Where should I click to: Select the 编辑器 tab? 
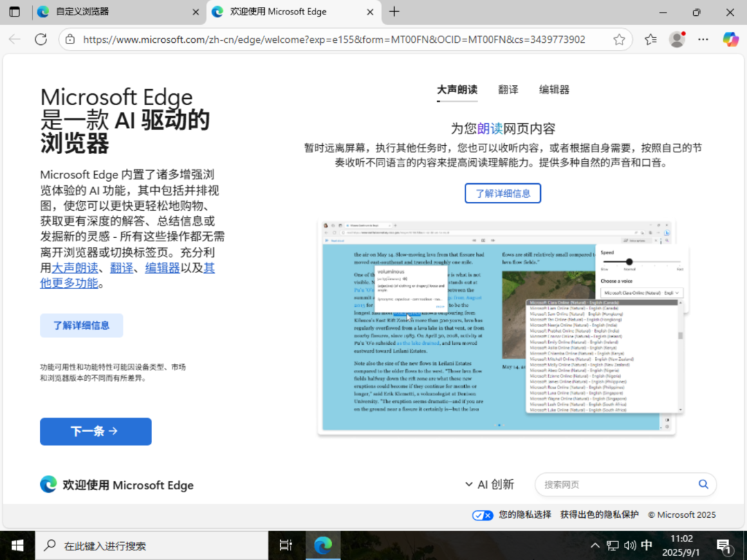(554, 90)
